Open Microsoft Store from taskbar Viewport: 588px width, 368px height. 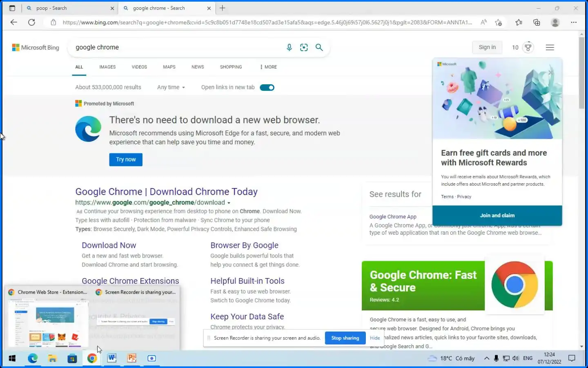[72, 358]
